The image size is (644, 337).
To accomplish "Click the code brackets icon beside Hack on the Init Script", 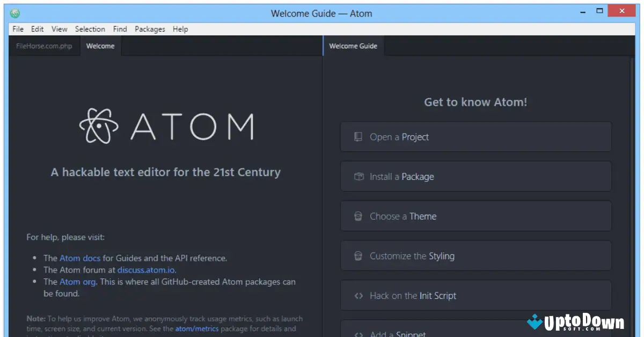I will click(358, 296).
